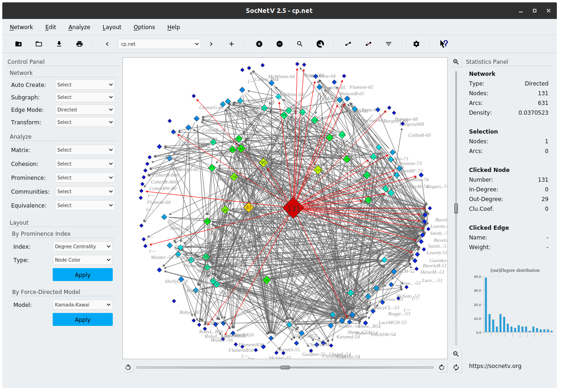Visit the socnetv.org link
This screenshot has height=392, width=561.
click(495, 365)
